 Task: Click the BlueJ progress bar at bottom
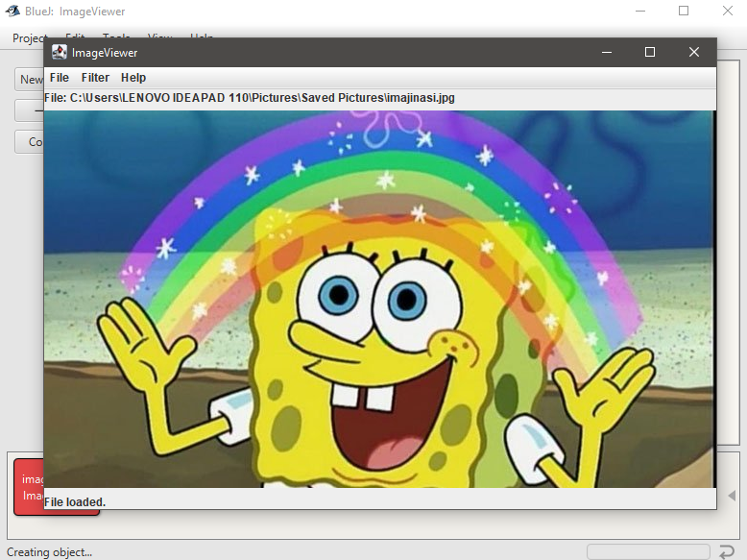648,552
